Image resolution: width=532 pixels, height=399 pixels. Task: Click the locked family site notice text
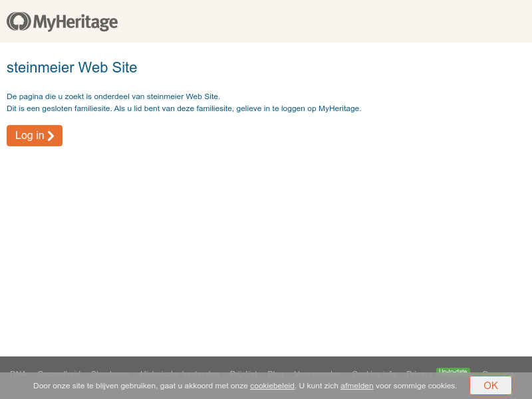(184, 108)
